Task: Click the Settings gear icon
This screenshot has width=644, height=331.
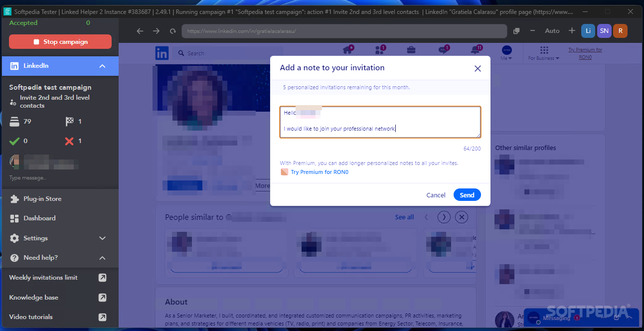Action: 14,238
